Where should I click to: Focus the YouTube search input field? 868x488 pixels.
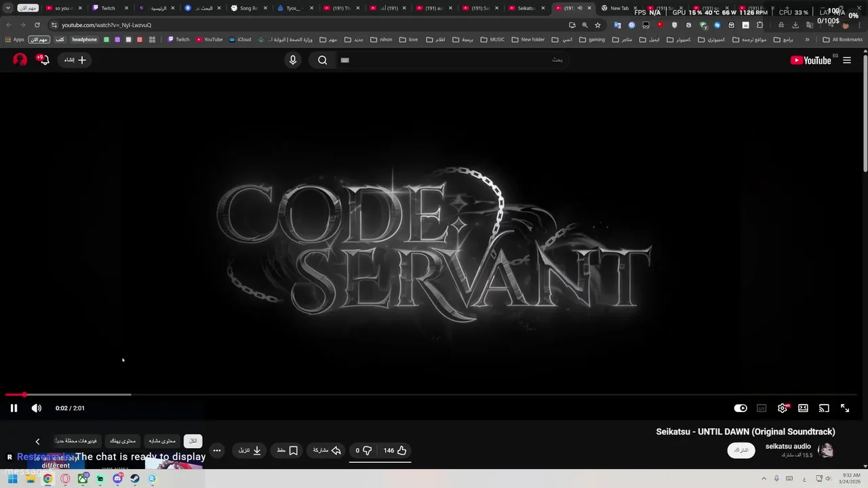point(451,60)
